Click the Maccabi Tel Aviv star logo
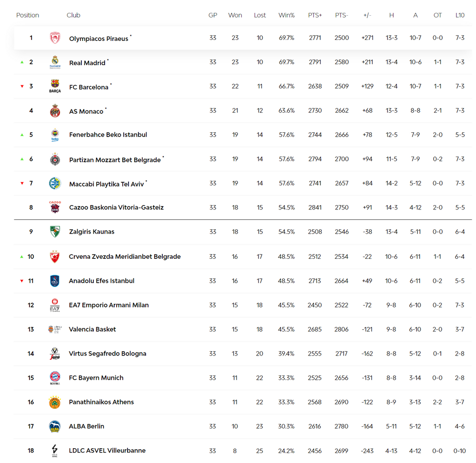The height and width of the screenshot is (463, 476). 55,183
